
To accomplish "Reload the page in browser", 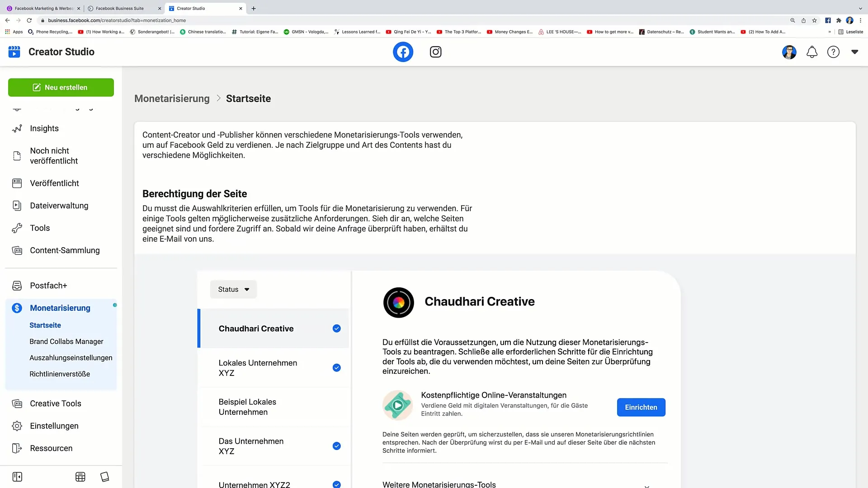I will click(29, 20).
